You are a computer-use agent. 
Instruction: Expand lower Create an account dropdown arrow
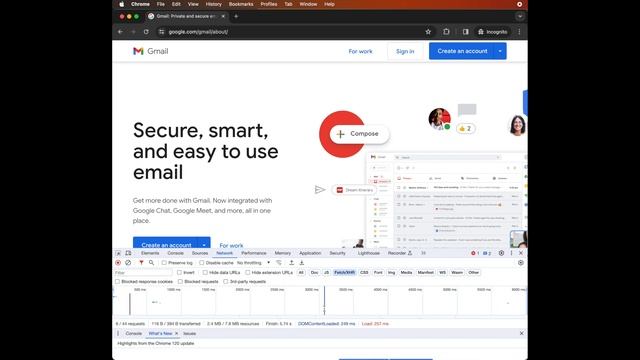click(204, 245)
